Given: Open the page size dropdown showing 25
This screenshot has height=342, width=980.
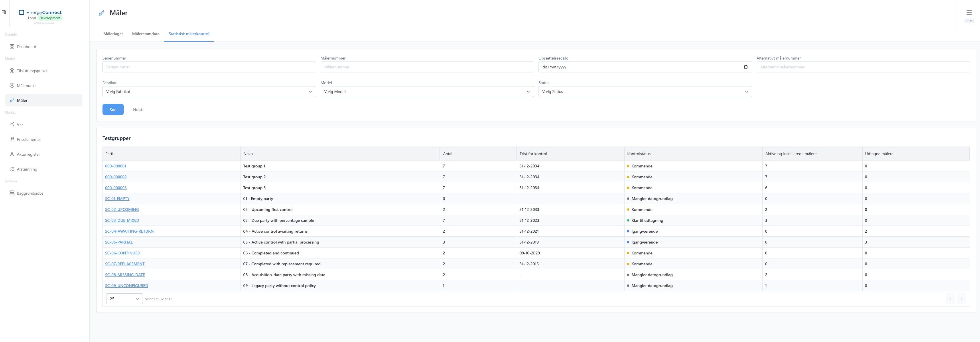Looking at the screenshot, I should click(x=124, y=298).
